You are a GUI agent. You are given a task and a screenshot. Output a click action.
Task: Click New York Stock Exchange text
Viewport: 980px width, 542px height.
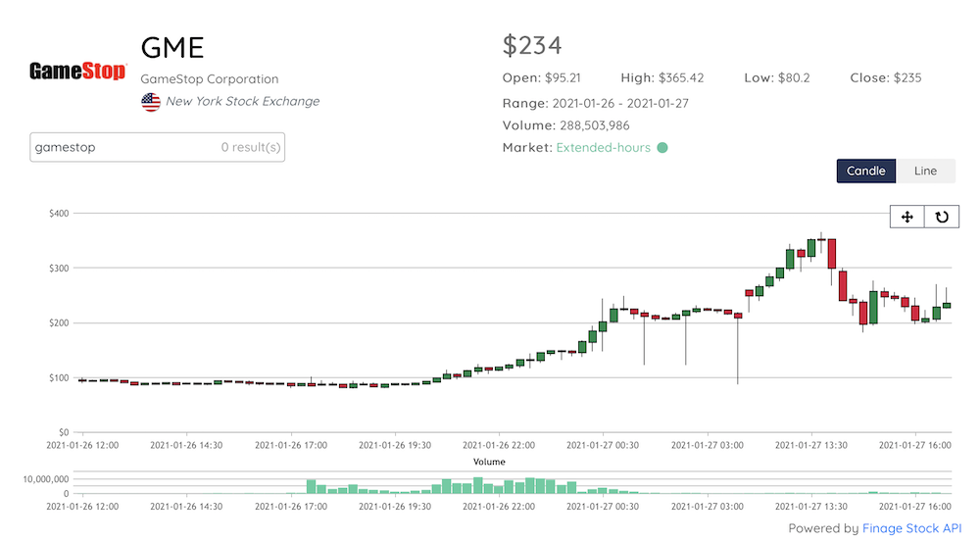(x=242, y=101)
